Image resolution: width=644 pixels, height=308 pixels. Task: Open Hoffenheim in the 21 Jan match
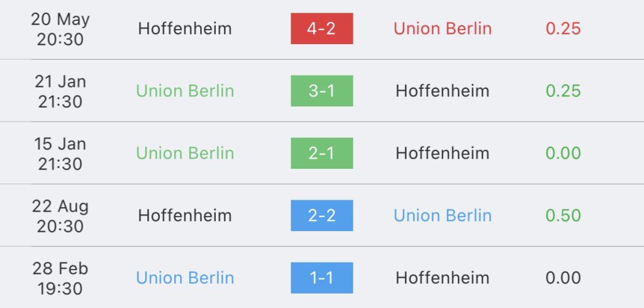pos(442,91)
